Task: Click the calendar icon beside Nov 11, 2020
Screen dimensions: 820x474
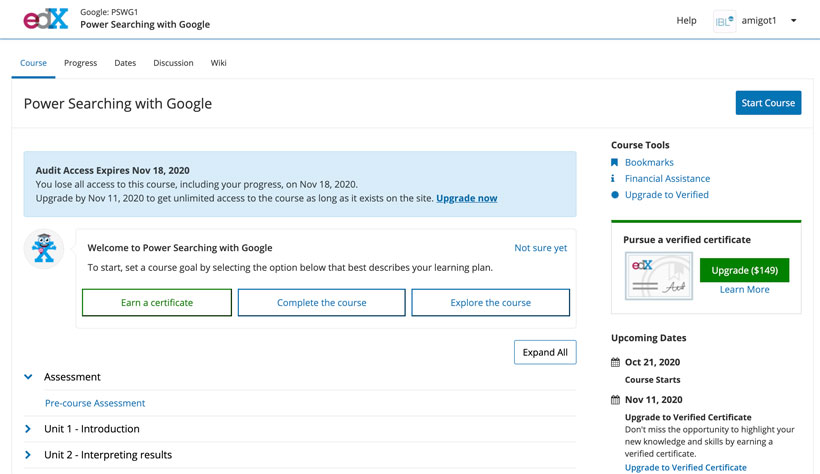Action: (616, 400)
